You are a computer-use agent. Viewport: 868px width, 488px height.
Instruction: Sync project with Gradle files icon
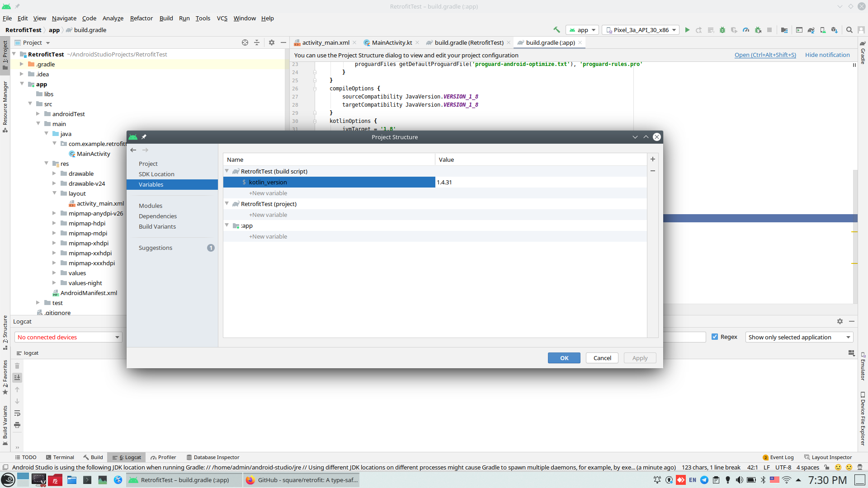tap(811, 30)
